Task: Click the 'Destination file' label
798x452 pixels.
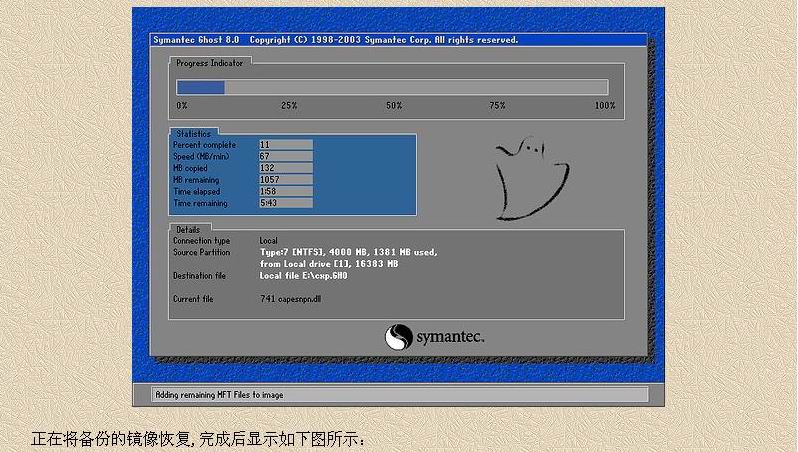Action: coord(199,276)
